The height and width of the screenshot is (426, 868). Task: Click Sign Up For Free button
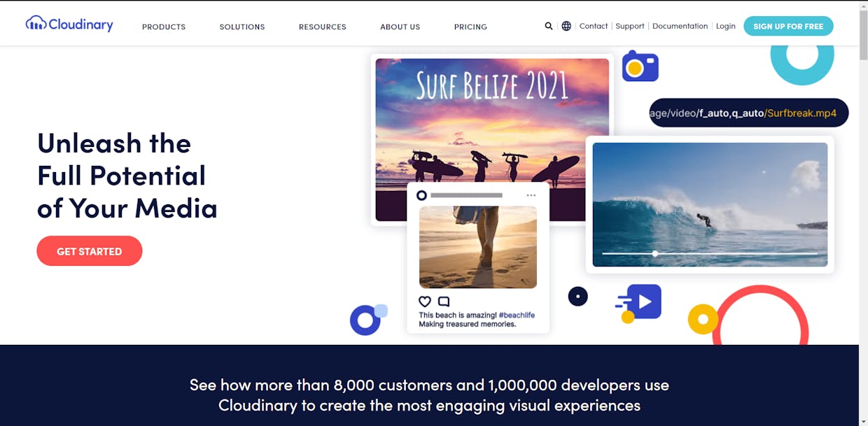[788, 26]
